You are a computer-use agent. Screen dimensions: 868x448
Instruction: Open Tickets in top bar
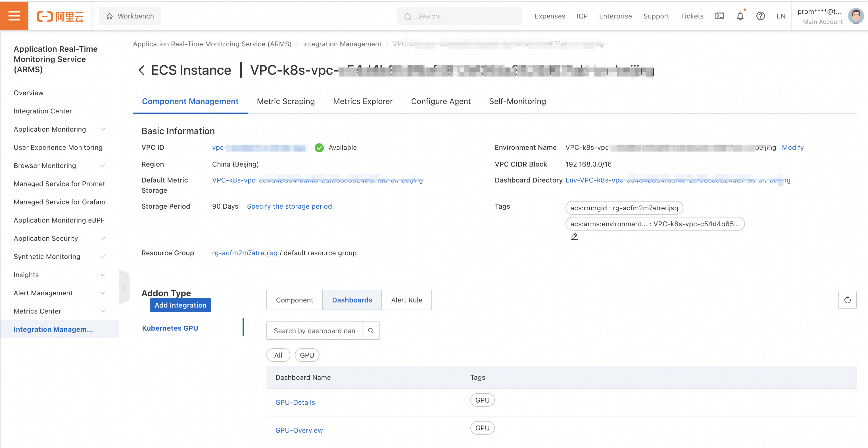[692, 16]
